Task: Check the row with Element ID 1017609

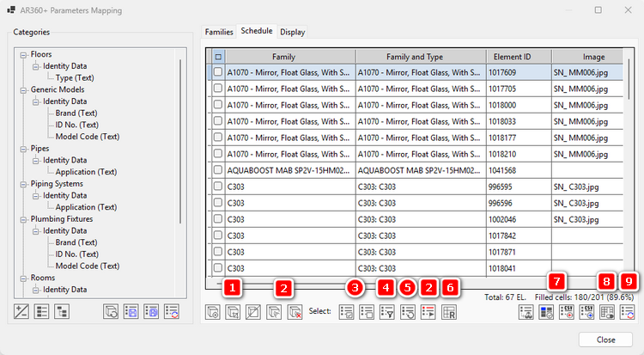Action: (x=218, y=72)
